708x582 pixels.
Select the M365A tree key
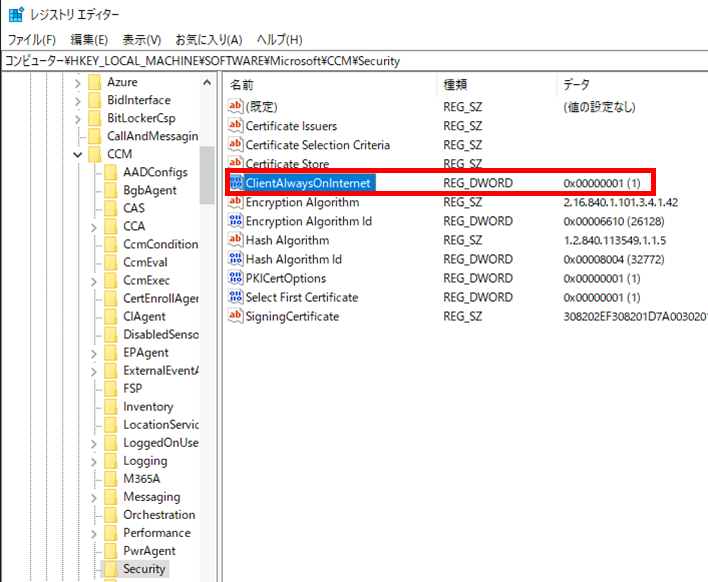[x=142, y=479]
